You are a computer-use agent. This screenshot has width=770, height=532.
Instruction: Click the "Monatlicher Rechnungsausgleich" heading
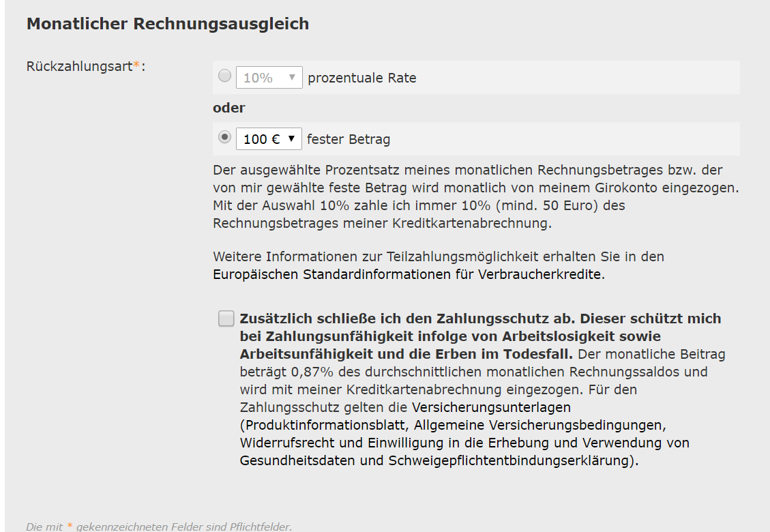pyautogui.click(x=168, y=23)
